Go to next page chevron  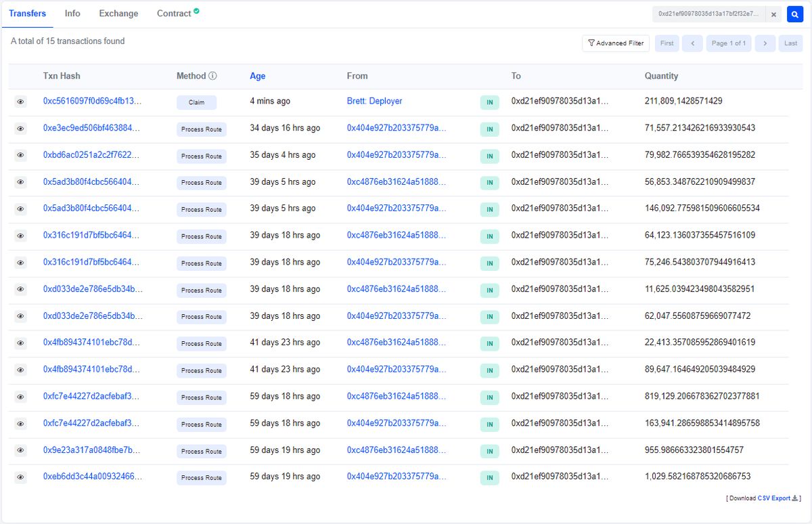[x=765, y=43]
